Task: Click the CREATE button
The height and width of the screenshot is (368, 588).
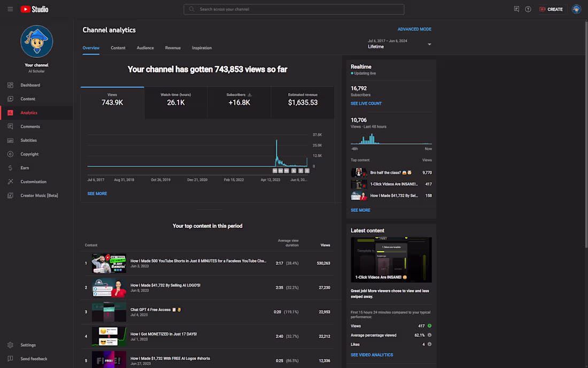Action: [x=551, y=9]
